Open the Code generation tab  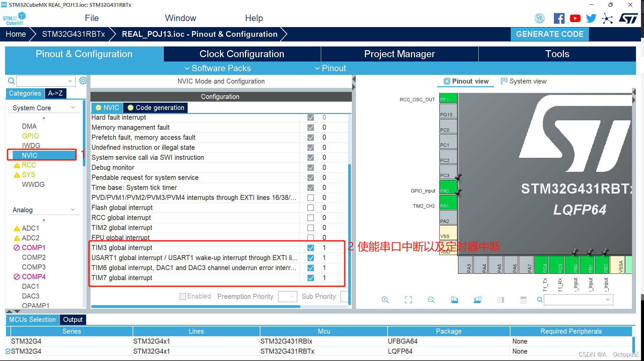point(156,108)
